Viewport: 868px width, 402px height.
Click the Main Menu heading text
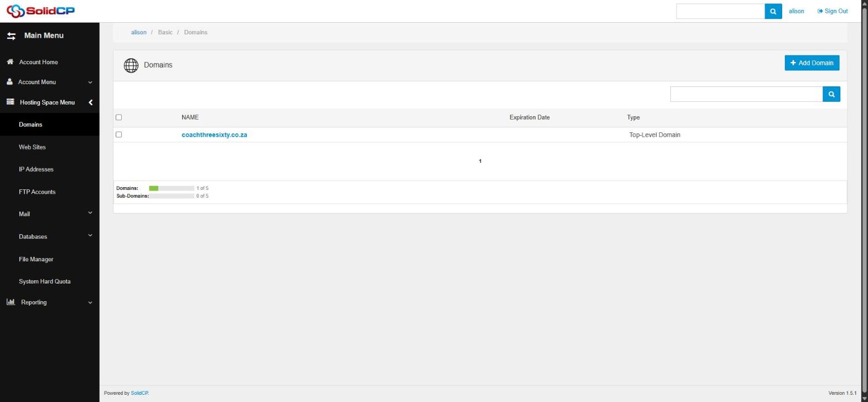[x=44, y=35]
